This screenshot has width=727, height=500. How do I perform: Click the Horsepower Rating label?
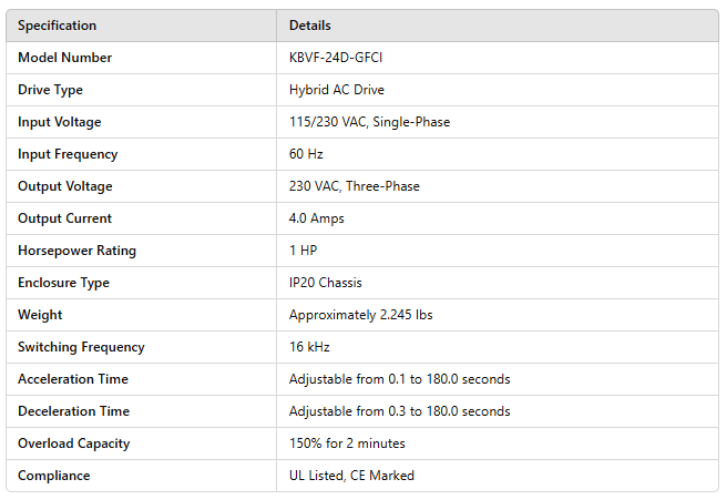click(x=77, y=250)
